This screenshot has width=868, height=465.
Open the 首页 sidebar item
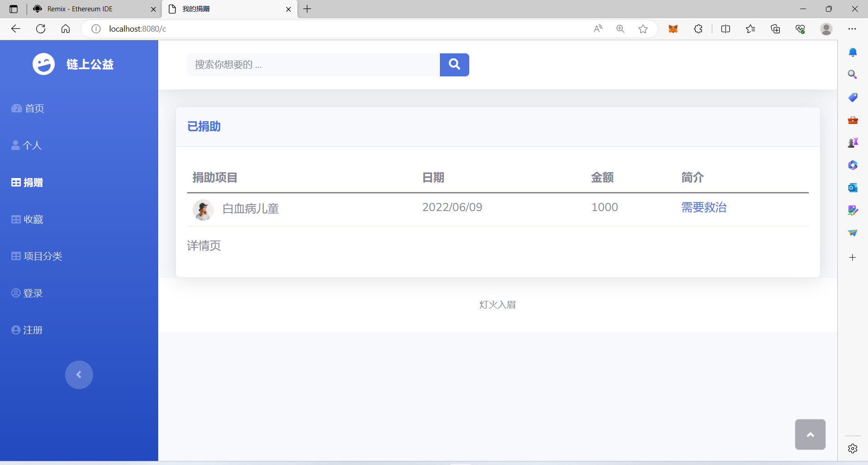tap(28, 108)
